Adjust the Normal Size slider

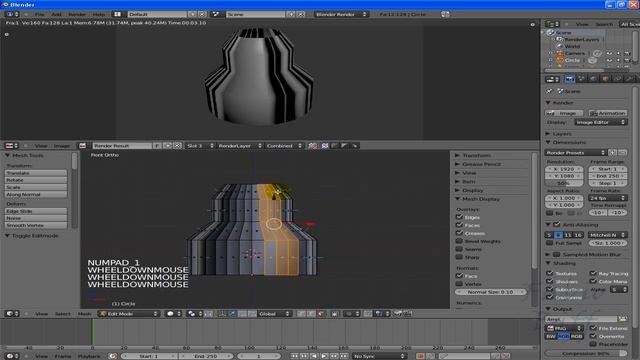pyautogui.click(x=490, y=292)
